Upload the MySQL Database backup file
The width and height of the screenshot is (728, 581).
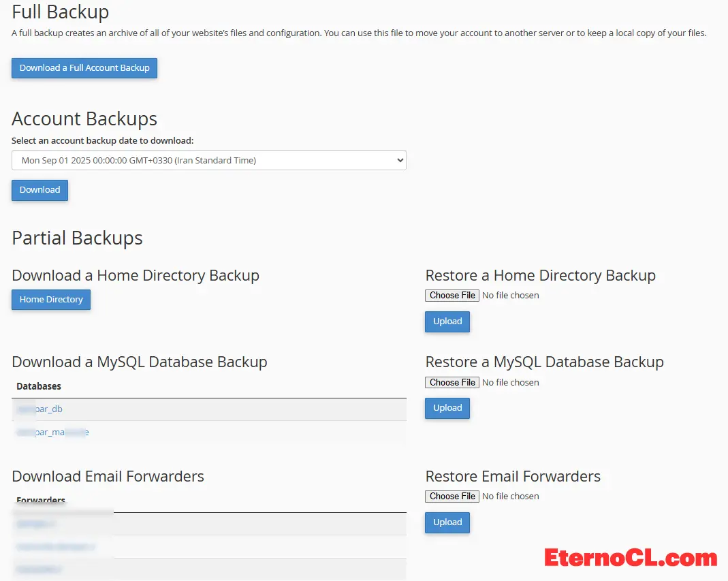point(447,408)
